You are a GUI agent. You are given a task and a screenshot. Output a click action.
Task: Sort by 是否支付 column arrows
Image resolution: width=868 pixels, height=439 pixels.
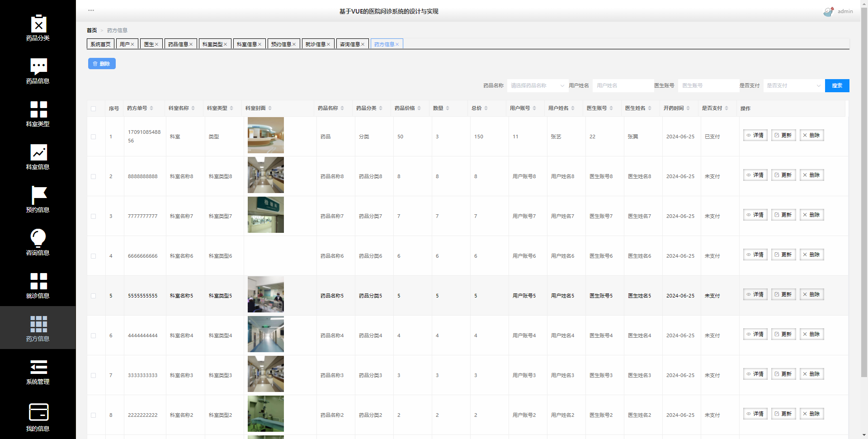[726, 108]
